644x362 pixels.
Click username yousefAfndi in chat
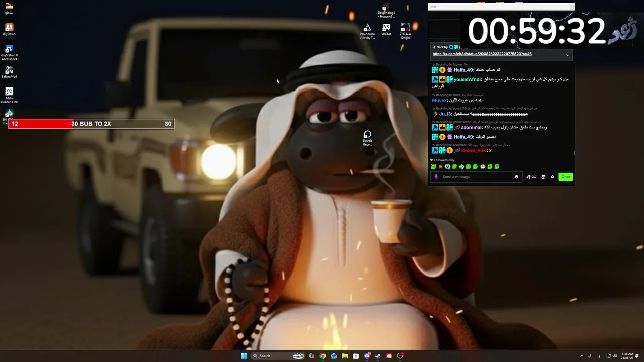coord(467,79)
